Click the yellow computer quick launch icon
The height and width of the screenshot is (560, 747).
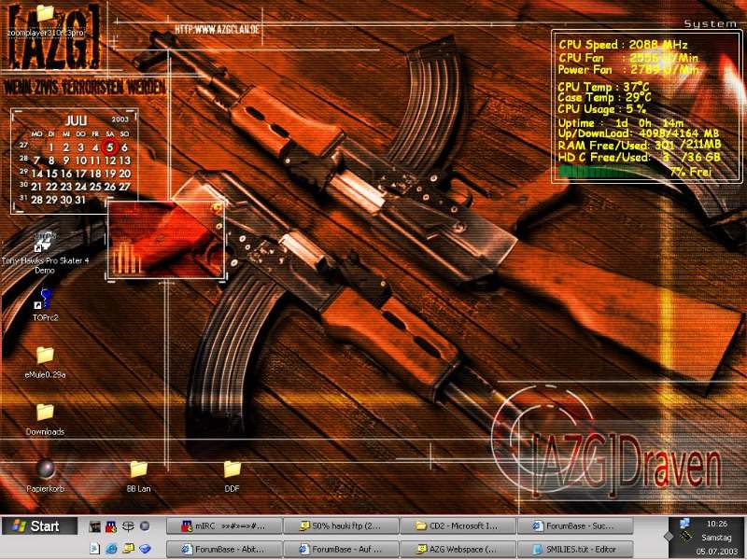(128, 549)
